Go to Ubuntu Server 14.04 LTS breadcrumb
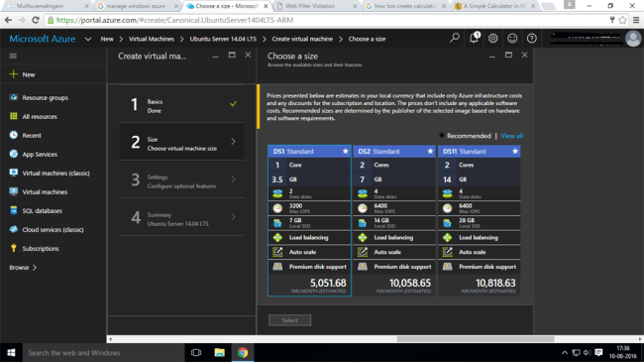Viewport: 644px width, 362px height. (223, 39)
